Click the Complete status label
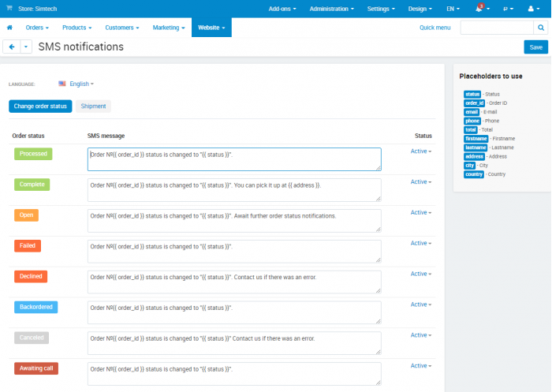Screen dimensions: 552x392 32,185
